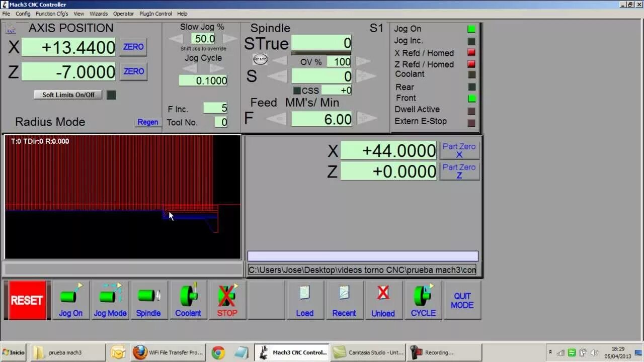The width and height of the screenshot is (644, 362).
Task: Open the View menu
Action: 79,14
